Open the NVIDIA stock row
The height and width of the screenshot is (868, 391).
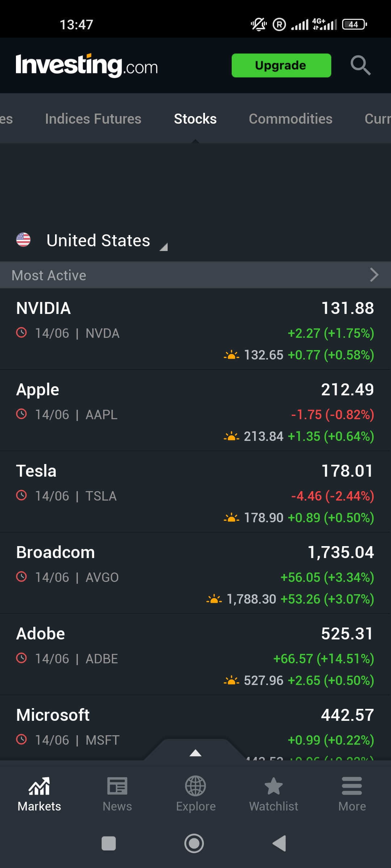[x=195, y=329]
